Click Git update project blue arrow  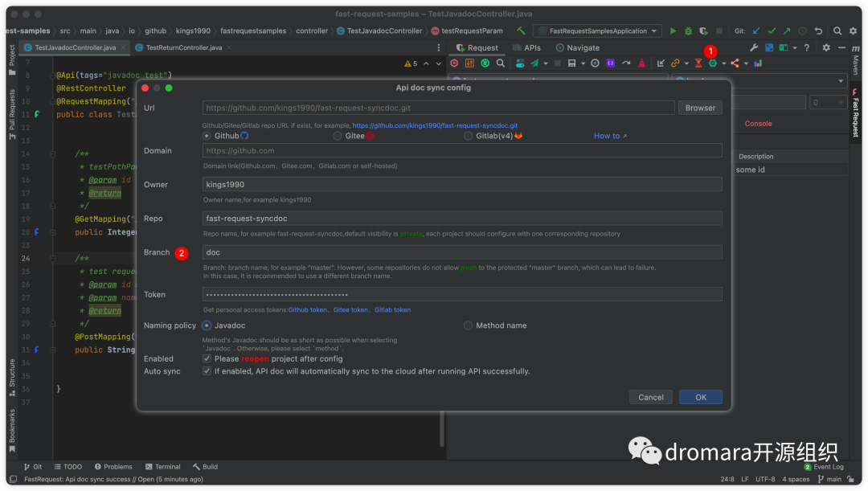[756, 31]
